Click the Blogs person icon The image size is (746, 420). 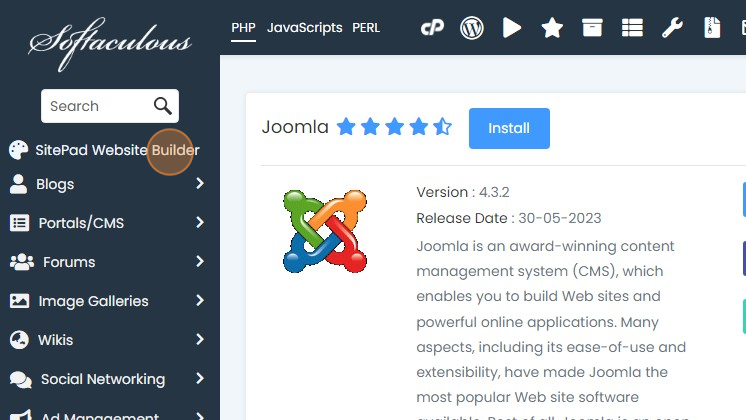click(19, 184)
